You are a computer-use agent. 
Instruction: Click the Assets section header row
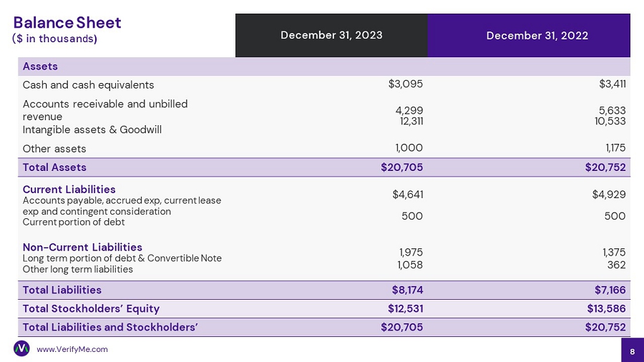(40, 67)
